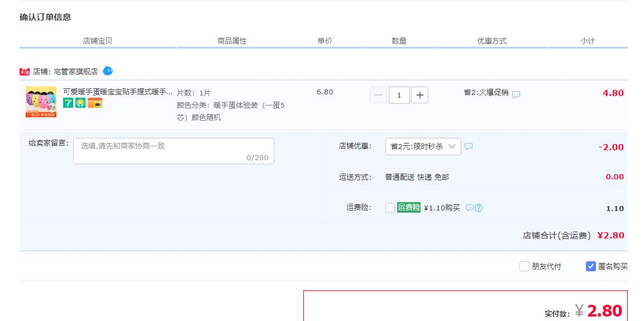Click 普通配送 快递 免邮 shipping text
This screenshot has height=321, width=644.
point(417,178)
